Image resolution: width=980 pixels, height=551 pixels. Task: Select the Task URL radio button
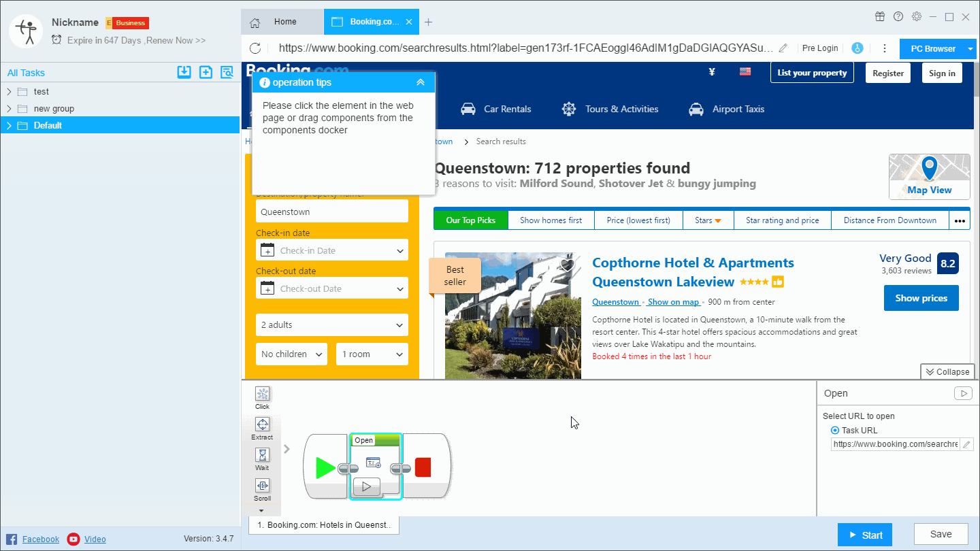[835, 431]
